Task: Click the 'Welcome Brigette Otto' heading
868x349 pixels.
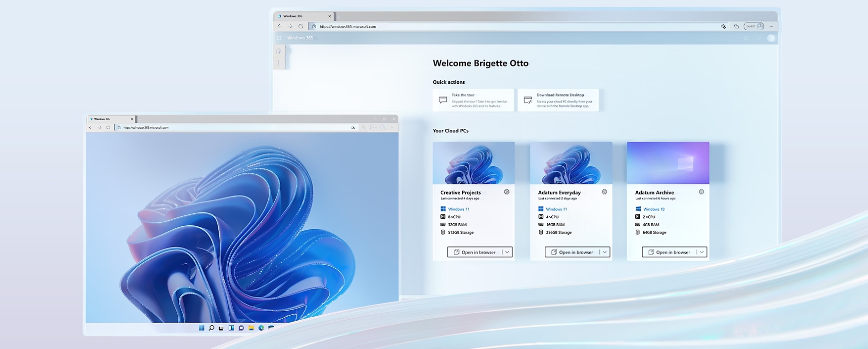Action: point(481,63)
